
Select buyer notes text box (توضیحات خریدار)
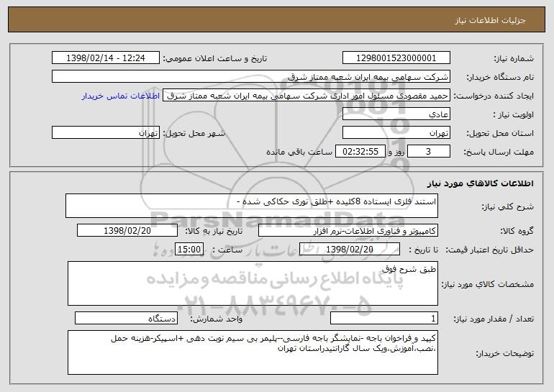pos(253,352)
